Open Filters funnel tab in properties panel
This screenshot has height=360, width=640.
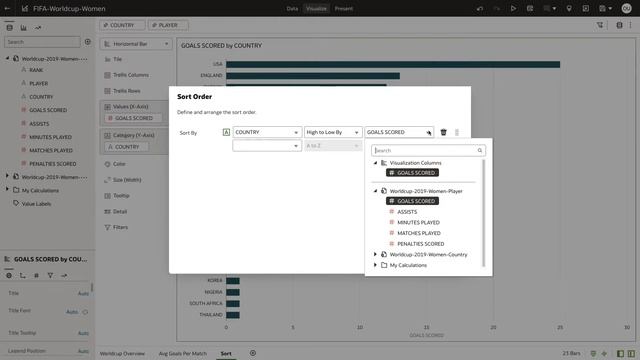[50, 276]
